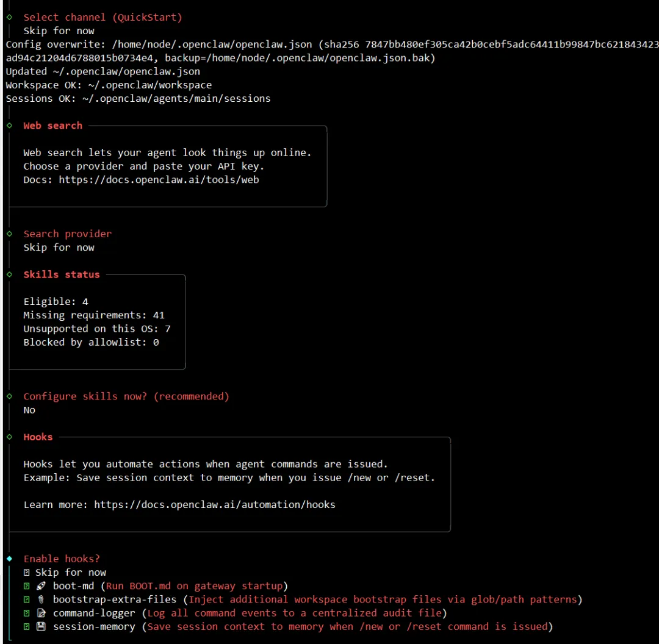Click the 'Enable hooks?' prompt text
The image size is (659, 644).
pyautogui.click(x=62, y=559)
